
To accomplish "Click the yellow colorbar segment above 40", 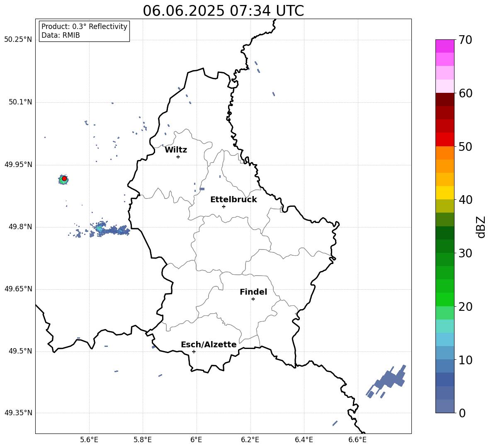I will point(445,193).
